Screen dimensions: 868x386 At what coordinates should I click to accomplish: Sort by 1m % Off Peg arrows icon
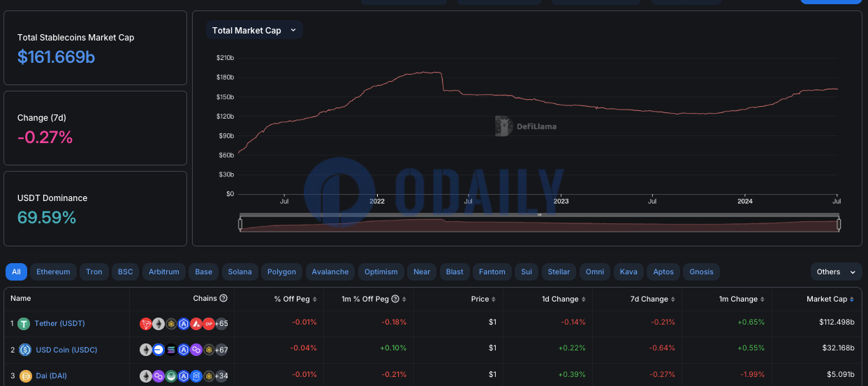coord(405,299)
